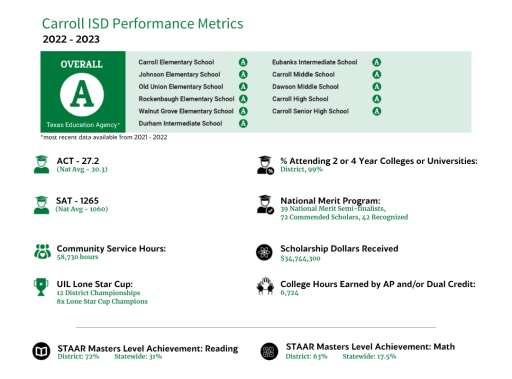Viewport: 512px width, 379px height.
Task: Click the college attendance percent graduate icon
Action: 265,165
